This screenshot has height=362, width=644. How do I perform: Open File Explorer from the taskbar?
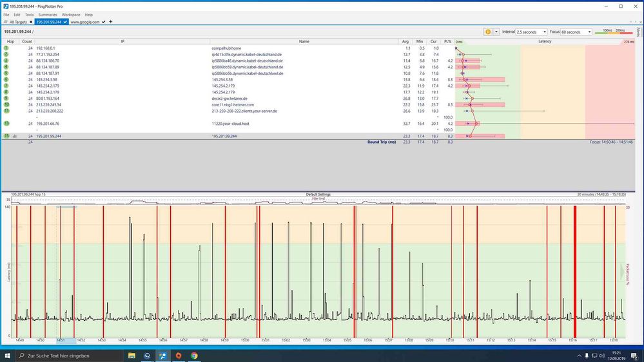click(132, 356)
